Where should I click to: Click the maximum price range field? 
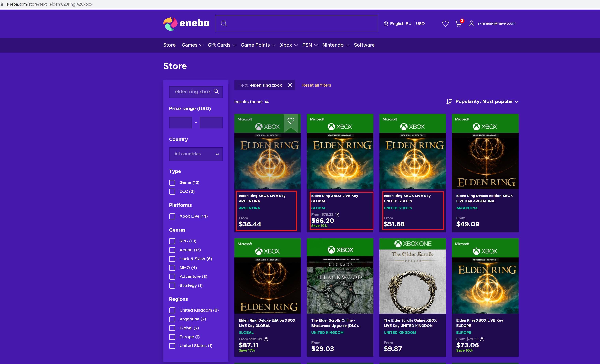[211, 123]
